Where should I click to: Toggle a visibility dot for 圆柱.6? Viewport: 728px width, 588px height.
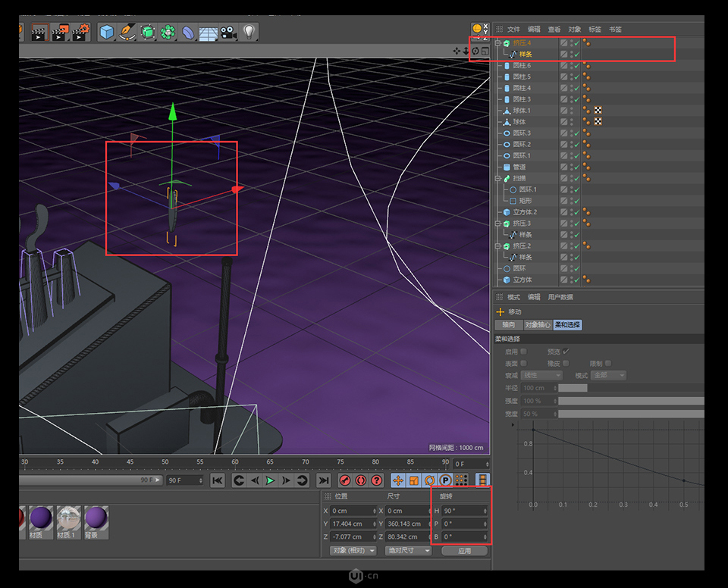coord(572,65)
